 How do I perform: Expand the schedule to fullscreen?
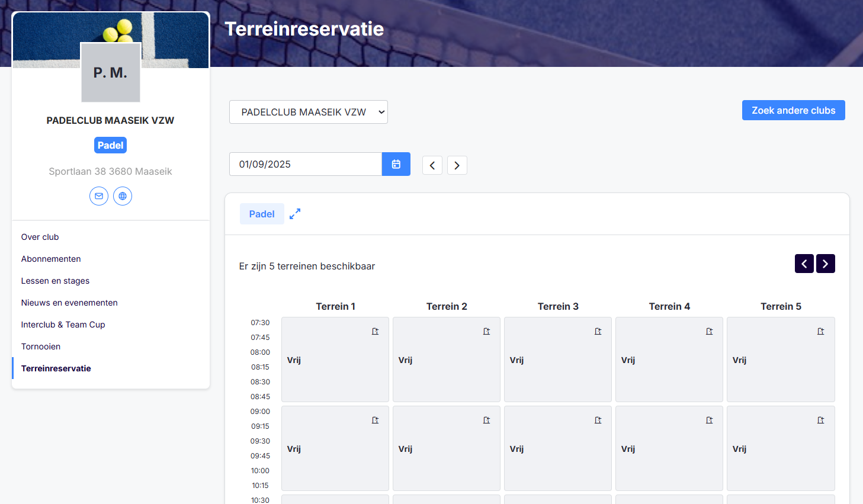pyautogui.click(x=295, y=214)
